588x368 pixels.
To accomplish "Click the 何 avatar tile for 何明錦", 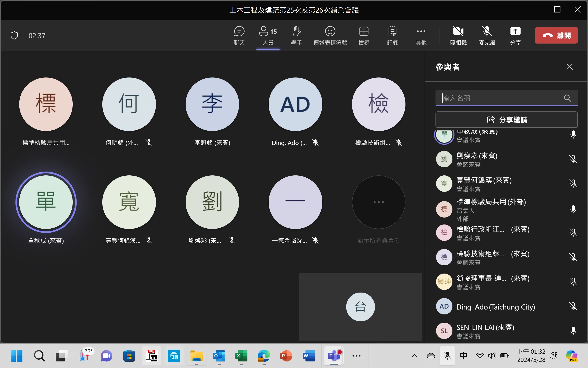I will click(129, 104).
